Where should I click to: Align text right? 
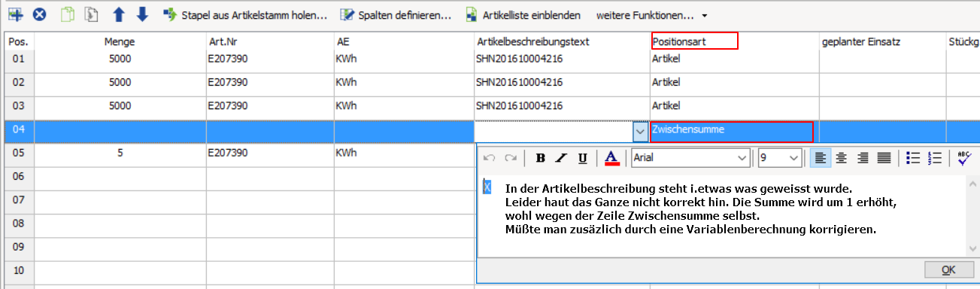[x=863, y=158]
